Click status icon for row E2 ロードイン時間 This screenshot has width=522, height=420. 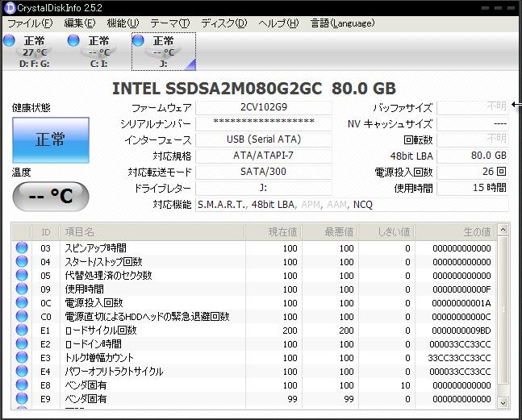22,344
